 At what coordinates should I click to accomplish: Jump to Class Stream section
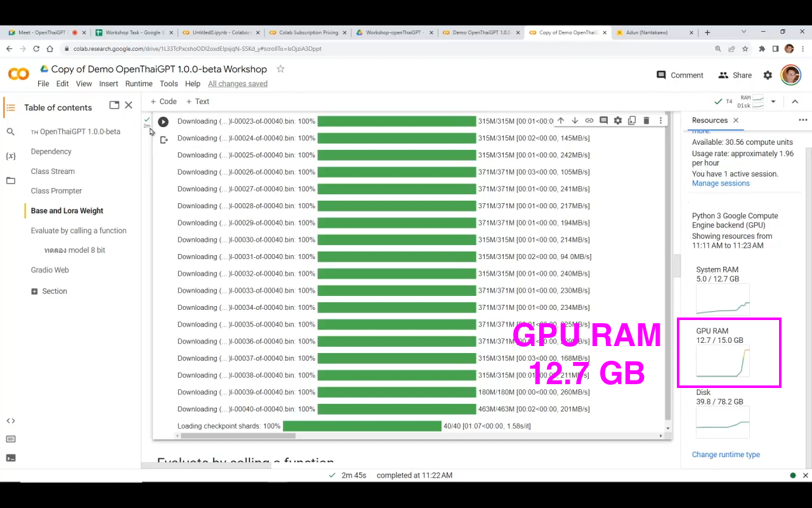[x=53, y=171]
